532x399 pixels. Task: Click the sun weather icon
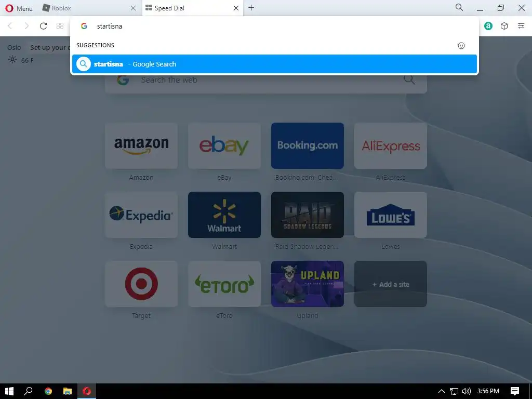[12, 60]
